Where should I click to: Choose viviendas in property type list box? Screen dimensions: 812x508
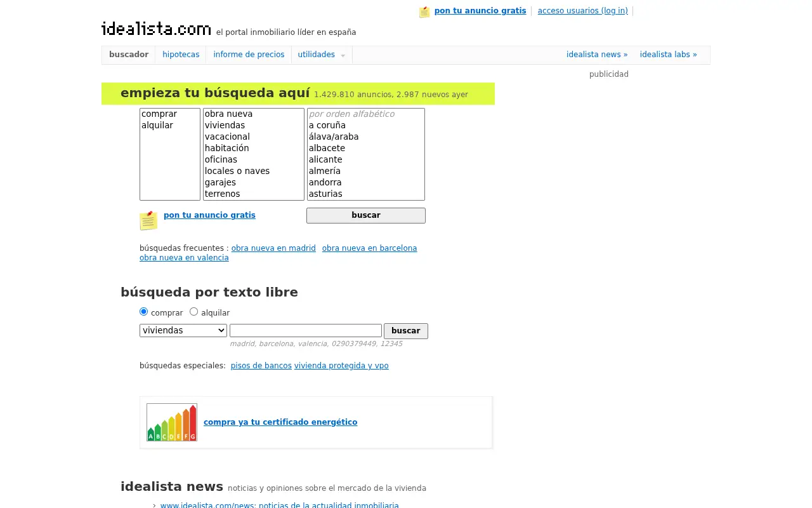(254, 126)
